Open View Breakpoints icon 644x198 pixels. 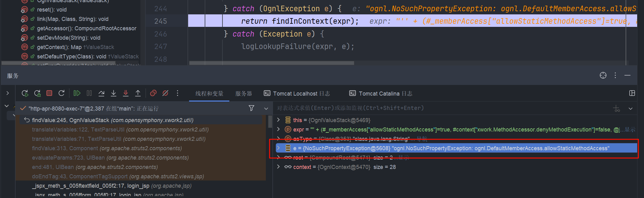(153, 93)
